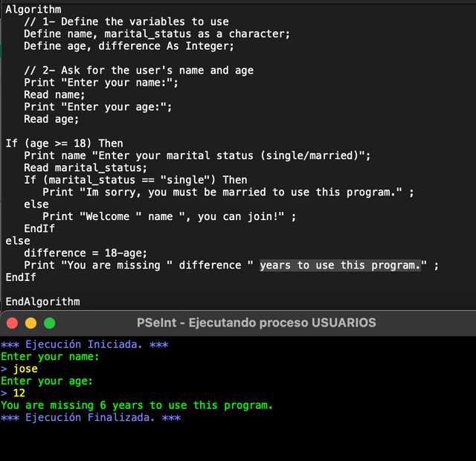Screen dimensions: 476x461
Task: Click console input value 'jose'
Action: pyautogui.click(x=25, y=369)
